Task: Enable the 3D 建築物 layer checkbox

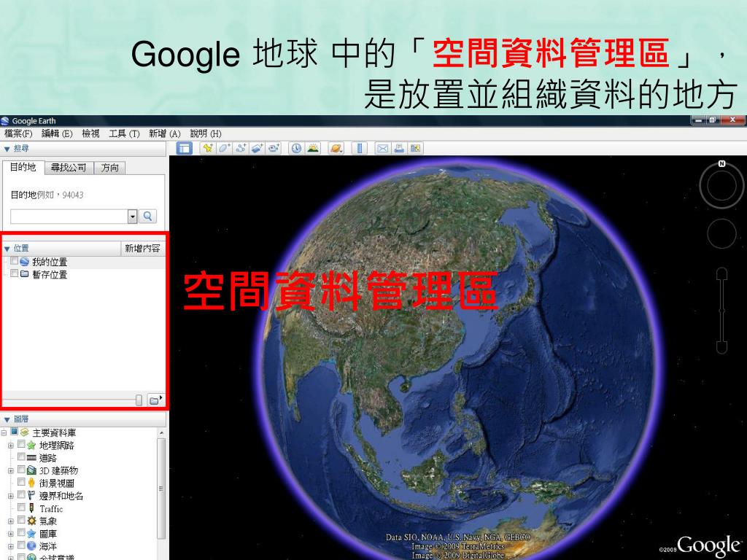Action: coord(21,470)
